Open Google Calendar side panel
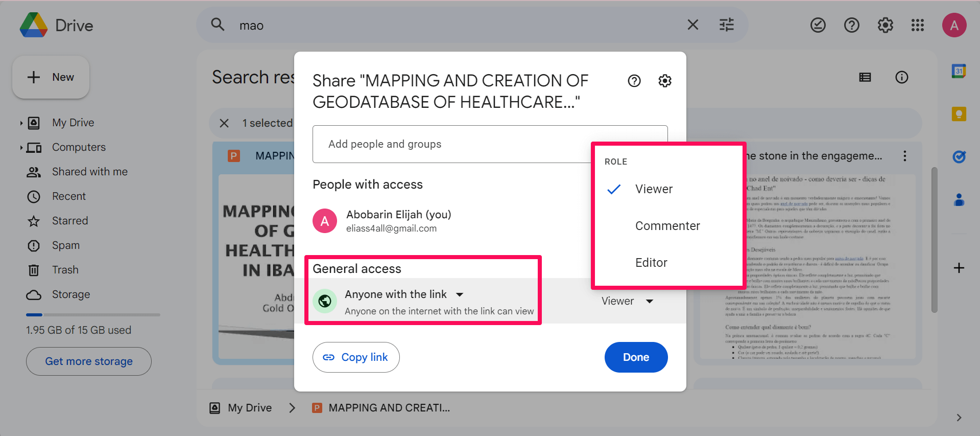 point(959,71)
